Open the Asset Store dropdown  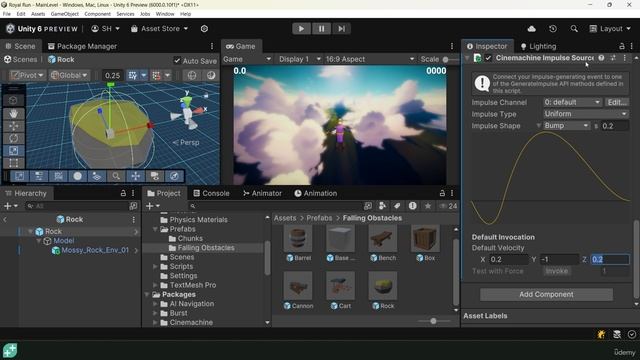point(159,29)
